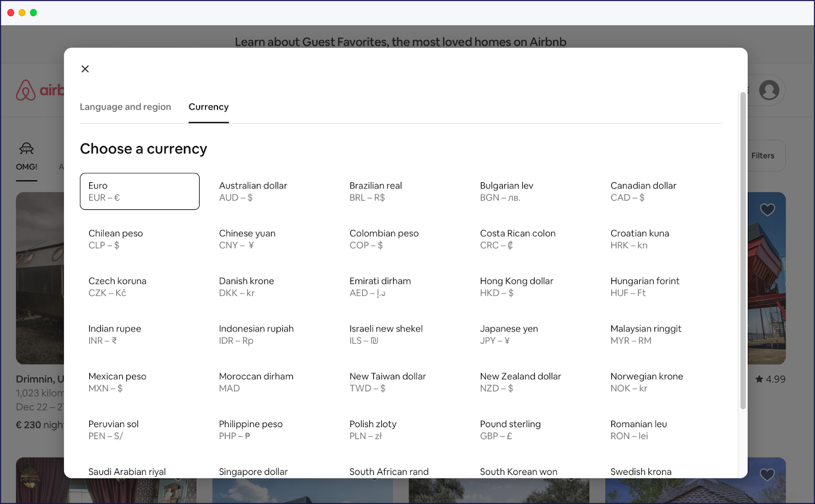Switch currency to Canadian dollar

(x=643, y=191)
